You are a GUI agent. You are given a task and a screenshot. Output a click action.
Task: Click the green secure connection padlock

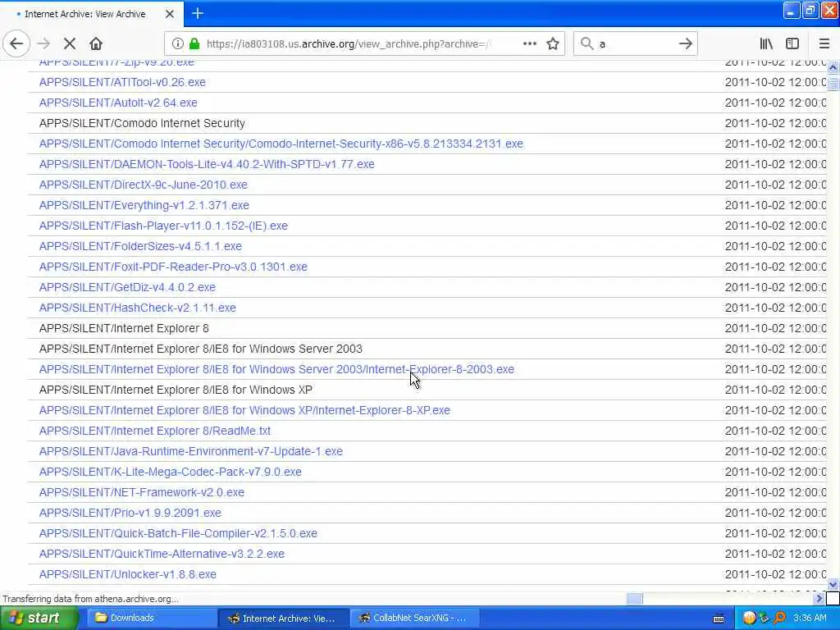click(x=194, y=44)
